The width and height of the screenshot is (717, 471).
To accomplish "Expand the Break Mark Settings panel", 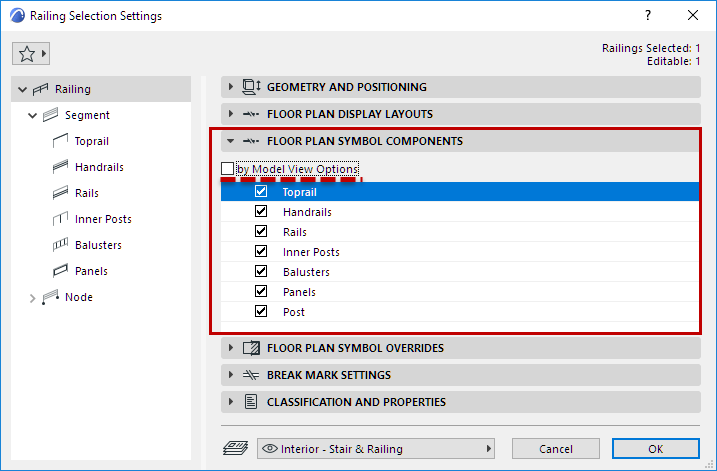I will [231, 375].
